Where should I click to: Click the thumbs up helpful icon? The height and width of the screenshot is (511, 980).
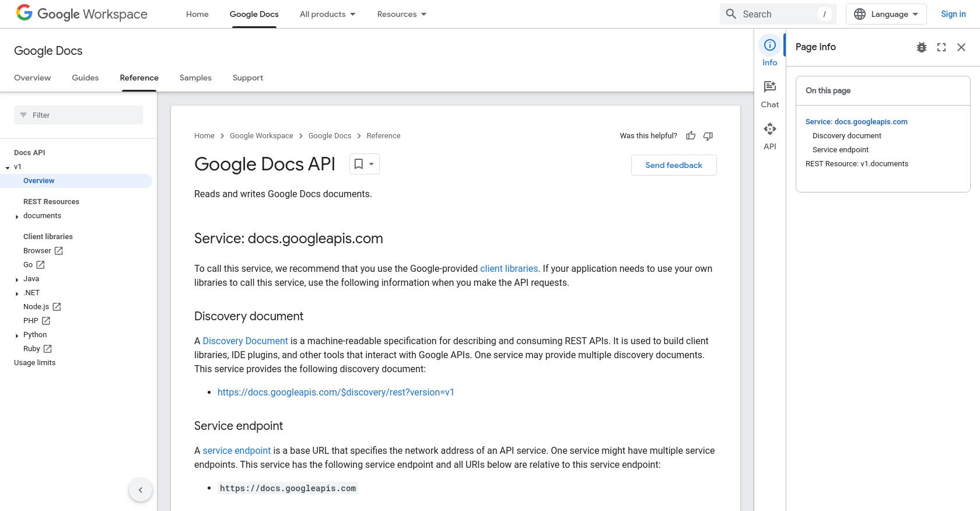click(691, 136)
